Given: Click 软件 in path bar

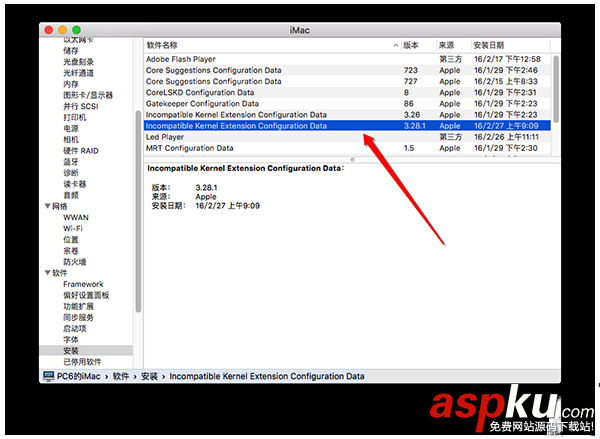Looking at the screenshot, I should point(121,376).
